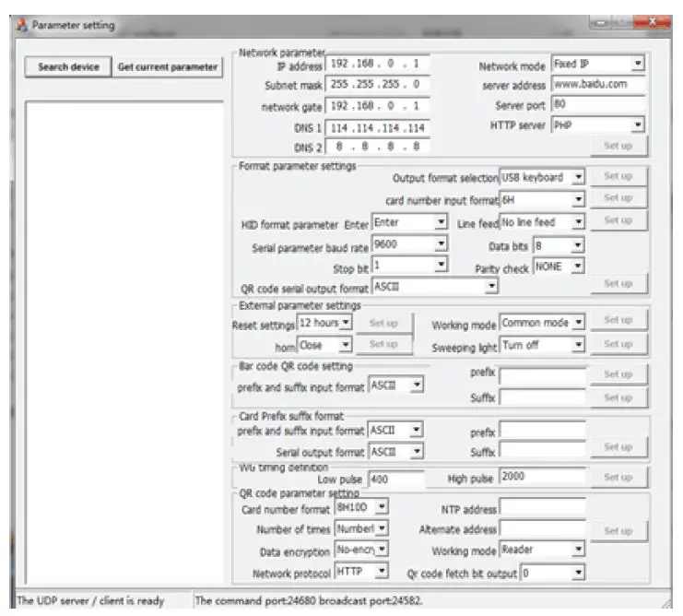Click the empty device list box
Viewport: 683px width, 616px height.
(124, 342)
